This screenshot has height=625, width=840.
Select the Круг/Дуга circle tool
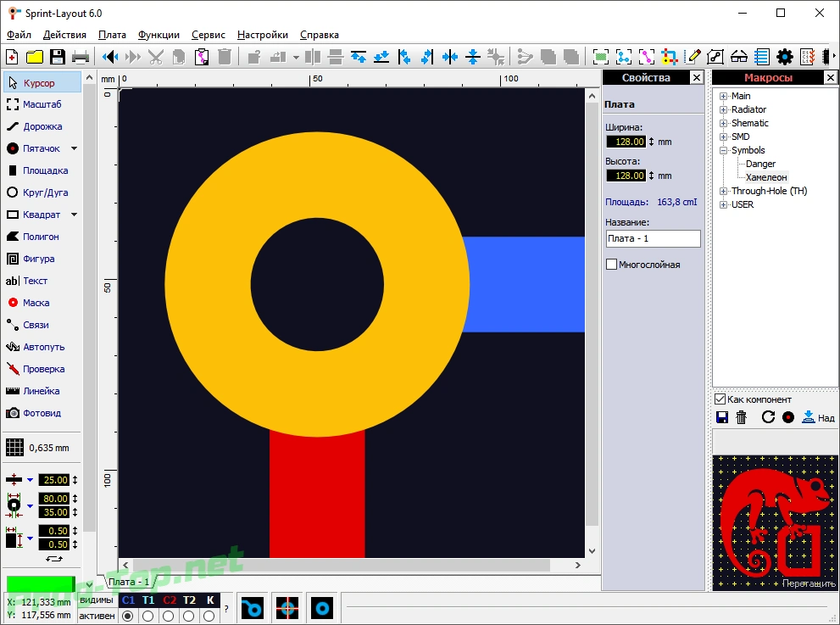coord(42,193)
